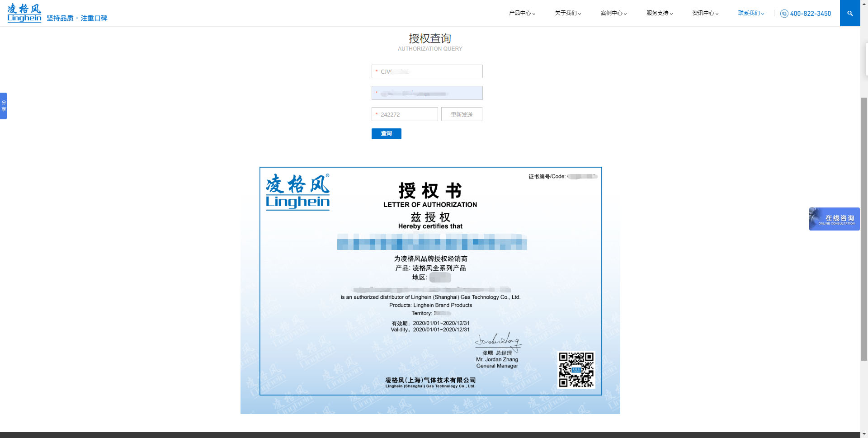Screen dimensions: 868x438
Task: Click the Linghein logo on the certificate
Action: pos(297,192)
